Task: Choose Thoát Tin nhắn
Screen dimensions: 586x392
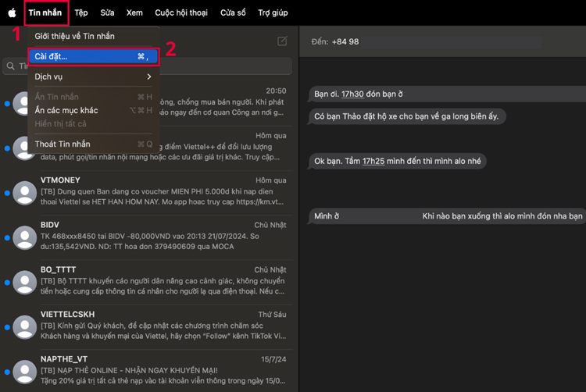Action: [x=94, y=144]
